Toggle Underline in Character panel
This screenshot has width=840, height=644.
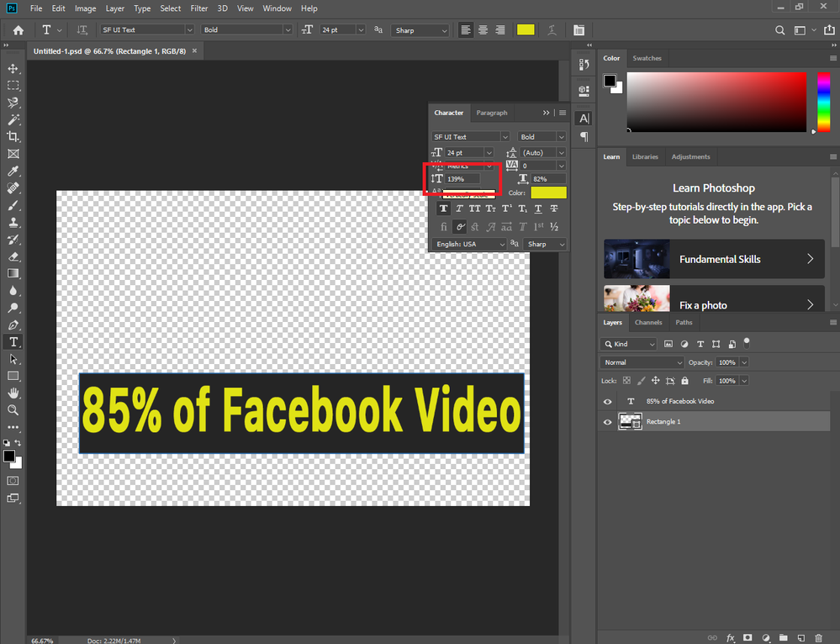(538, 209)
